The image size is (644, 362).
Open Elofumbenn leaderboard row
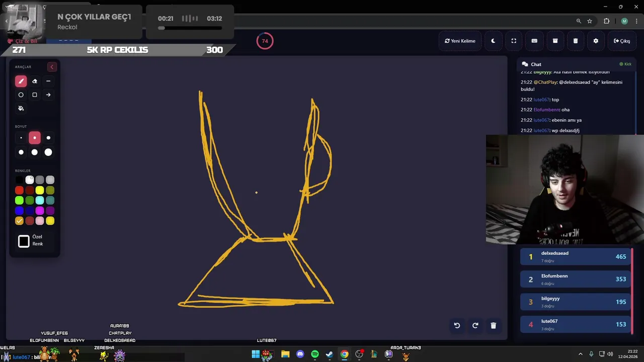point(577,279)
